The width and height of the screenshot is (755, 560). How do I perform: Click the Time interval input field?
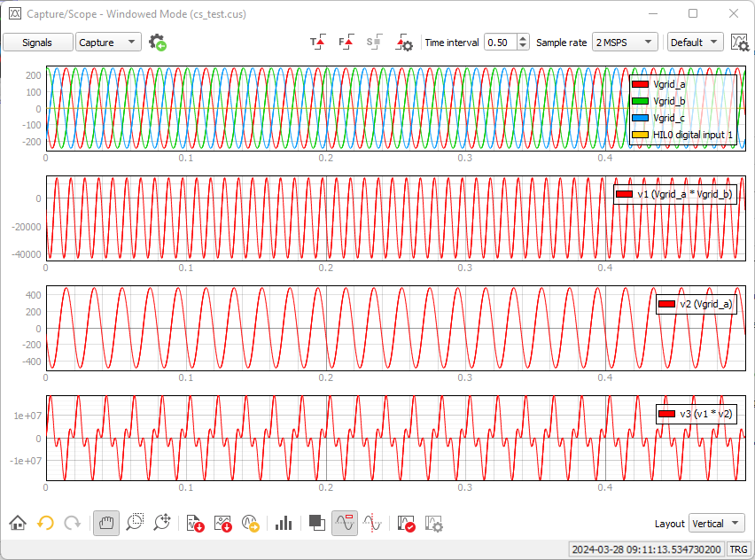point(499,43)
